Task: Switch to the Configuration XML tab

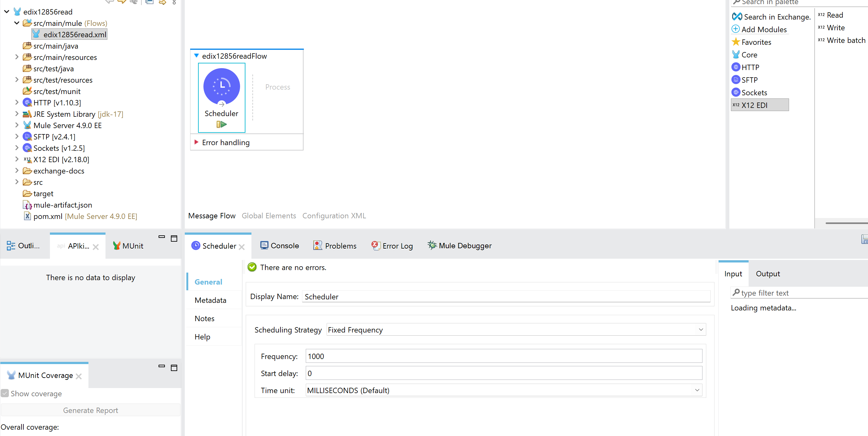Action: [334, 216]
